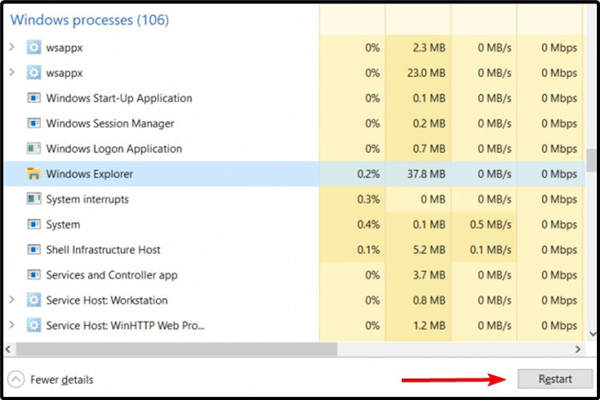Click the Shell Infrastructure Host icon

[x=33, y=250]
